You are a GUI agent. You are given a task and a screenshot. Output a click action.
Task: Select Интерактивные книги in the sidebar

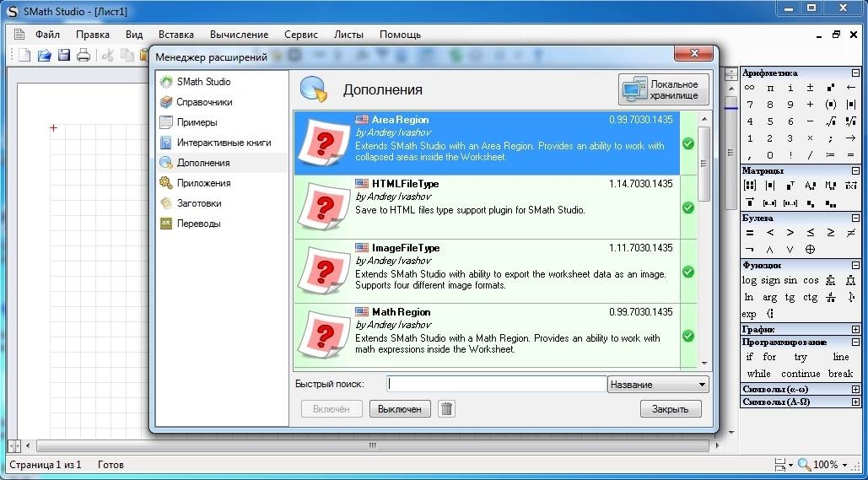224,143
